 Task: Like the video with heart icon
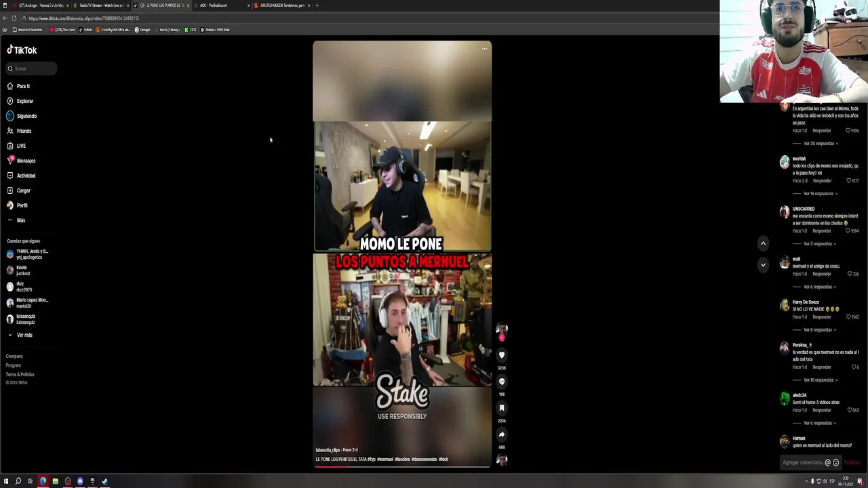[x=502, y=355]
